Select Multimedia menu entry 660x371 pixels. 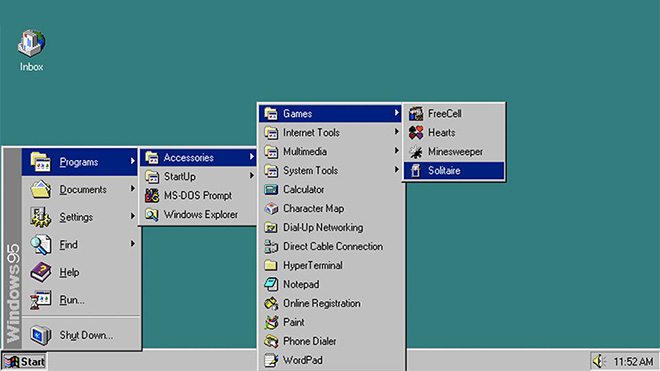[x=330, y=152]
